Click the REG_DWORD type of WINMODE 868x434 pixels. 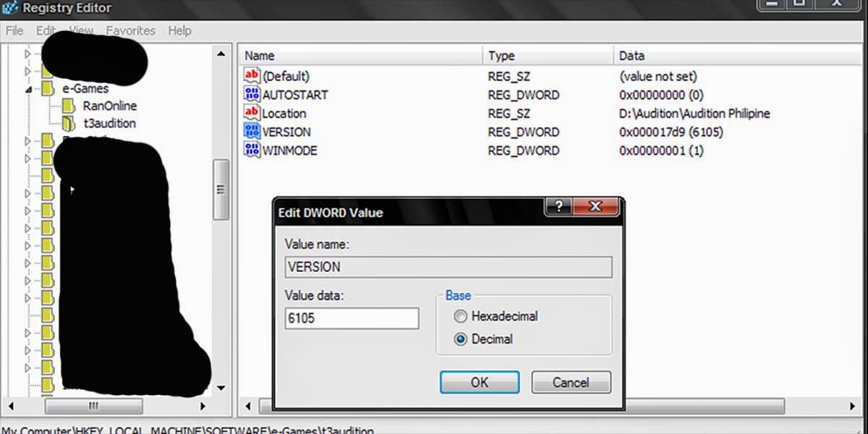tap(523, 150)
